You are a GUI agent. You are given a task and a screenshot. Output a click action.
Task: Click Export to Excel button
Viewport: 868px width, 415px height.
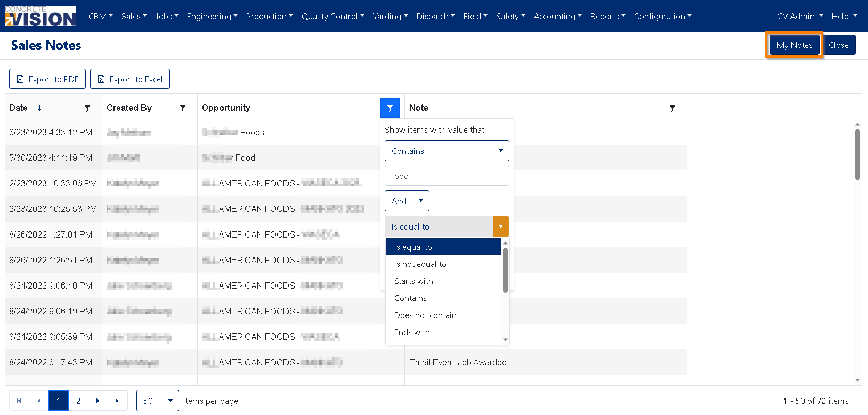click(x=130, y=79)
